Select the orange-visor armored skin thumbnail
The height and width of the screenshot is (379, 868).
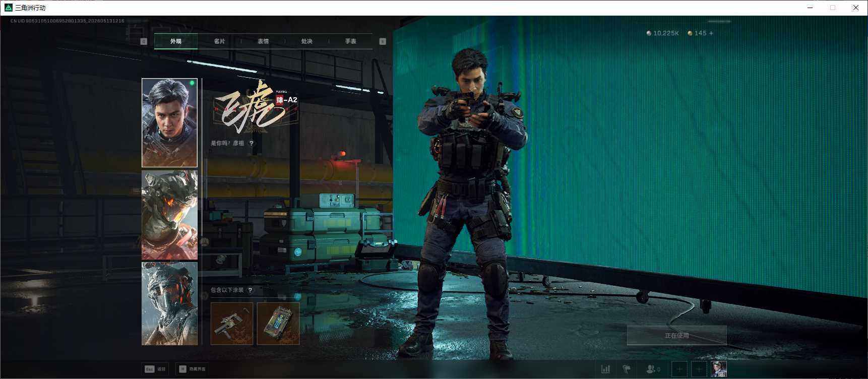pyautogui.click(x=169, y=215)
